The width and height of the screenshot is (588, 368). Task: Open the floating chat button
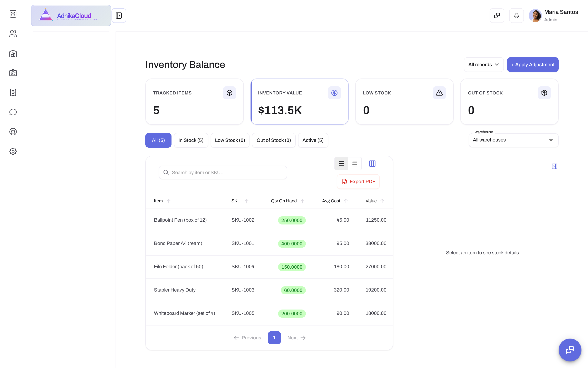(x=570, y=350)
